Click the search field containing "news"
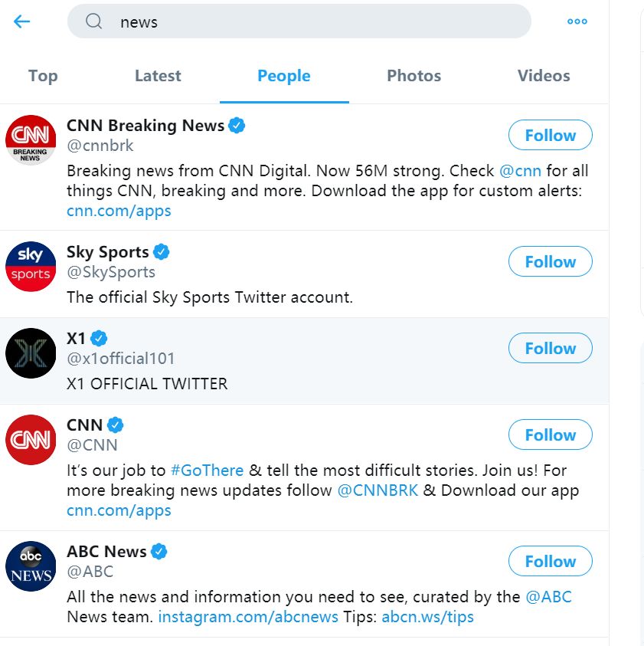The image size is (644, 646). click(x=306, y=21)
